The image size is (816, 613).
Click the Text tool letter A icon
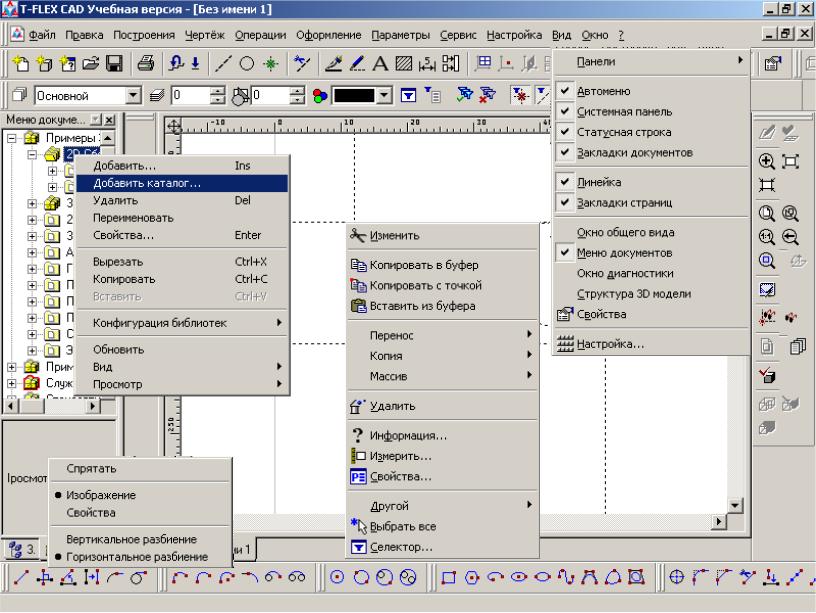pyautogui.click(x=380, y=63)
